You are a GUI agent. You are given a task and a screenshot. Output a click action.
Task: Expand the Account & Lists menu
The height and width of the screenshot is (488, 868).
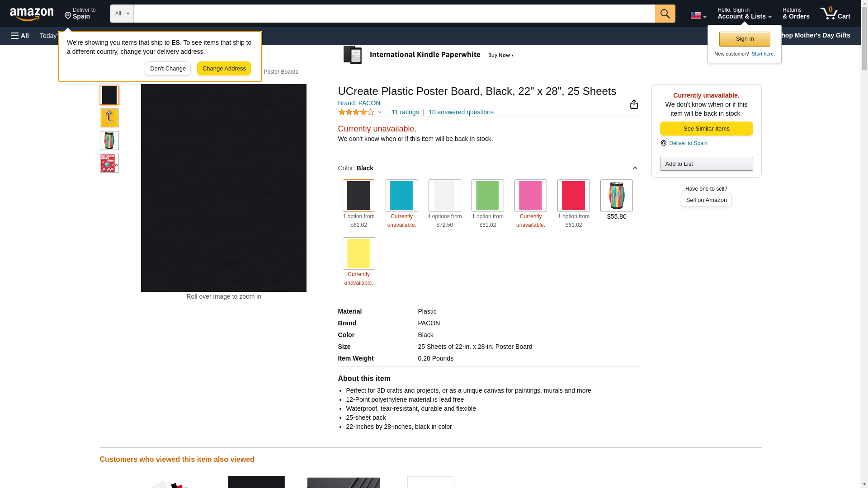(x=744, y=14)
